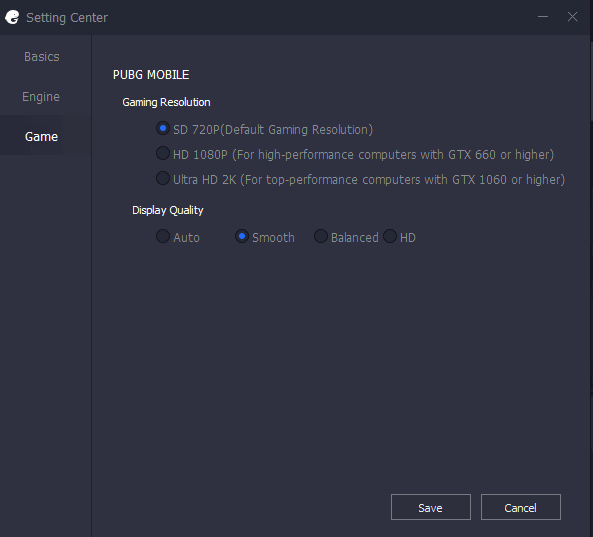Screen dimensions: 593x537
Task: Save the game settings
Action: 431,507
